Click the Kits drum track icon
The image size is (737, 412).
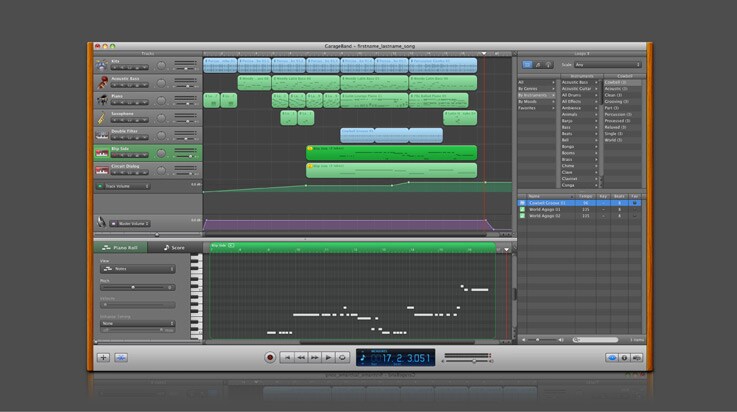pyautogui.click(x=102, y=66)
